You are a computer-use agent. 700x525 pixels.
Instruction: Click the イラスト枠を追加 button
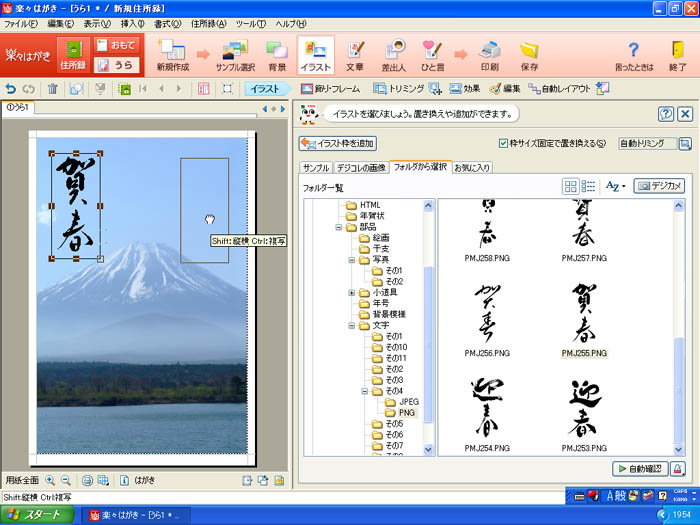point(338,143)
